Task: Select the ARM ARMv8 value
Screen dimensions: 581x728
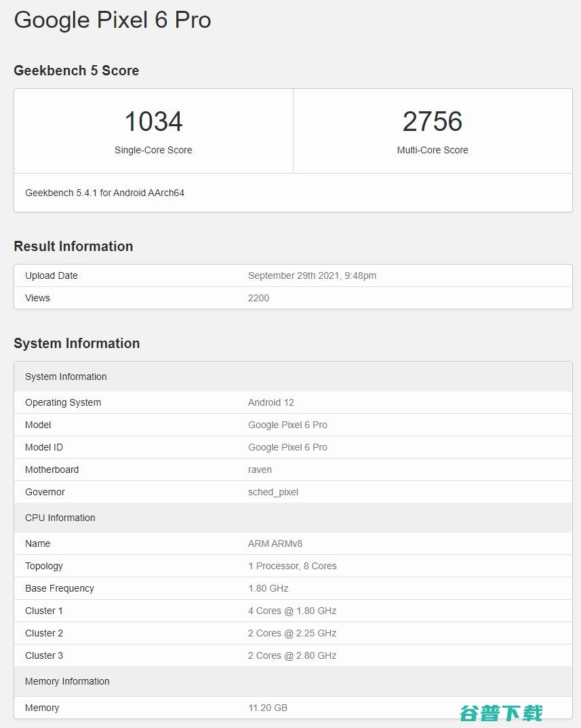Action: click(275, 543)
